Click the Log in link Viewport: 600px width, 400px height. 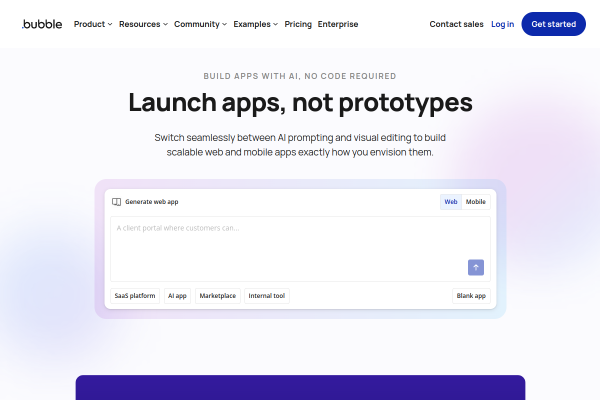point(502,24)
